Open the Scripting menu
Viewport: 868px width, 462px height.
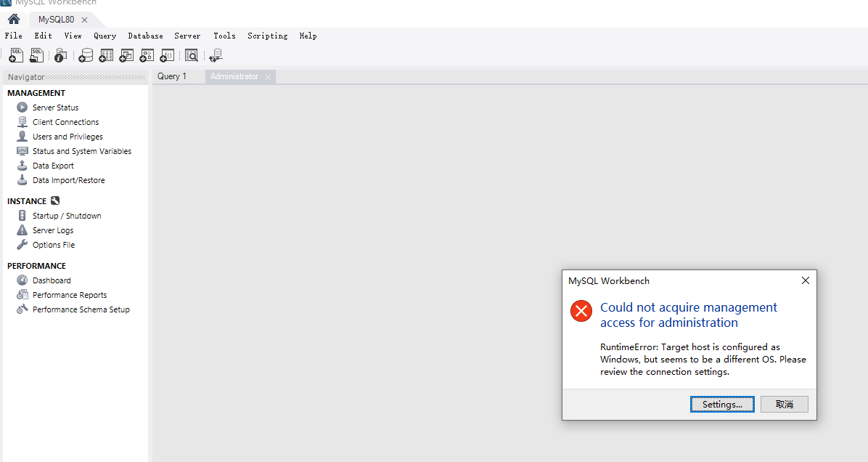[267, 36]
